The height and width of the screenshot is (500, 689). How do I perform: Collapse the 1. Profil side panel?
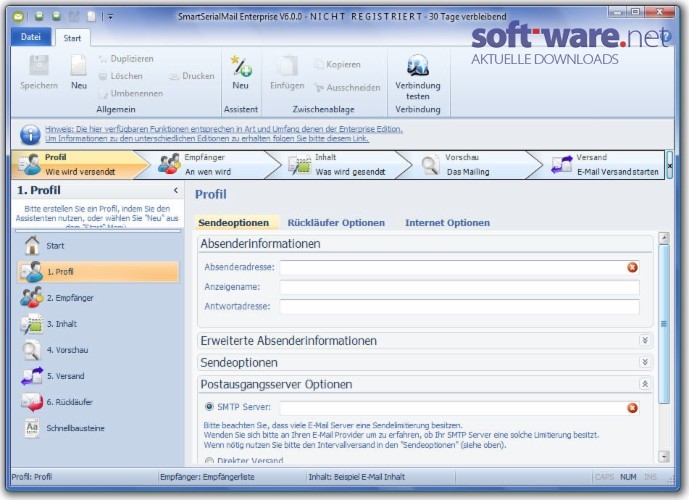tap(176, 190)
